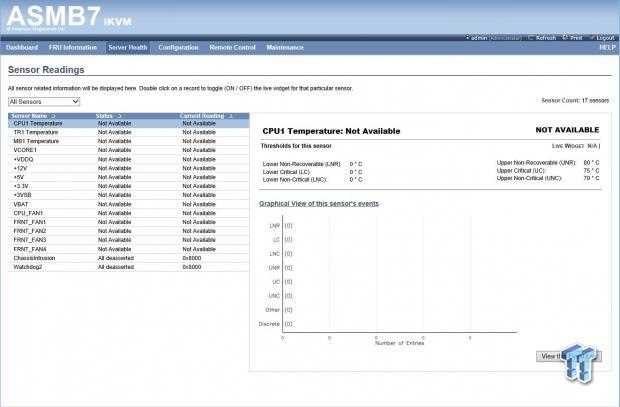Open the Maintenance menu
620x407 pixels.
pos(285,47)
